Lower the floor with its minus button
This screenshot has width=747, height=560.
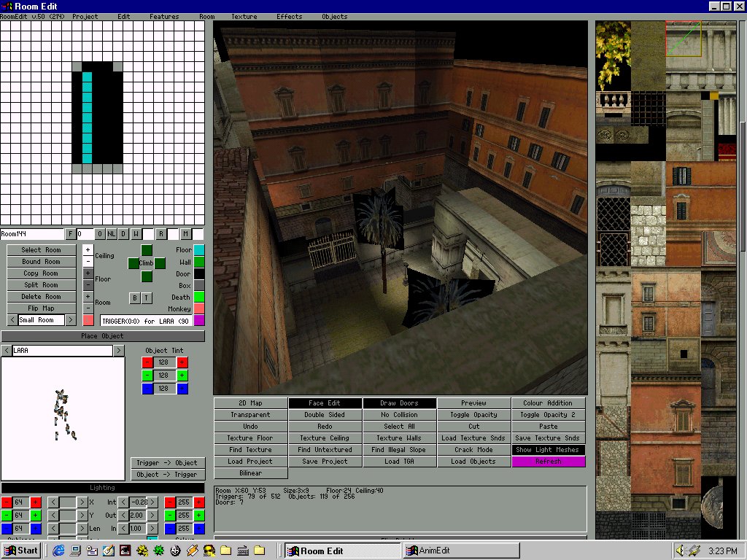tap(88, 285)
